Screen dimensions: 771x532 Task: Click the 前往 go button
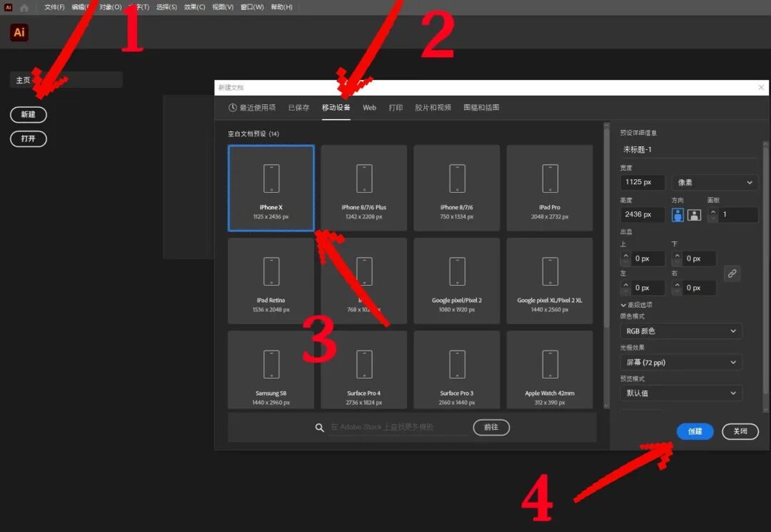(x=491, y=427)
